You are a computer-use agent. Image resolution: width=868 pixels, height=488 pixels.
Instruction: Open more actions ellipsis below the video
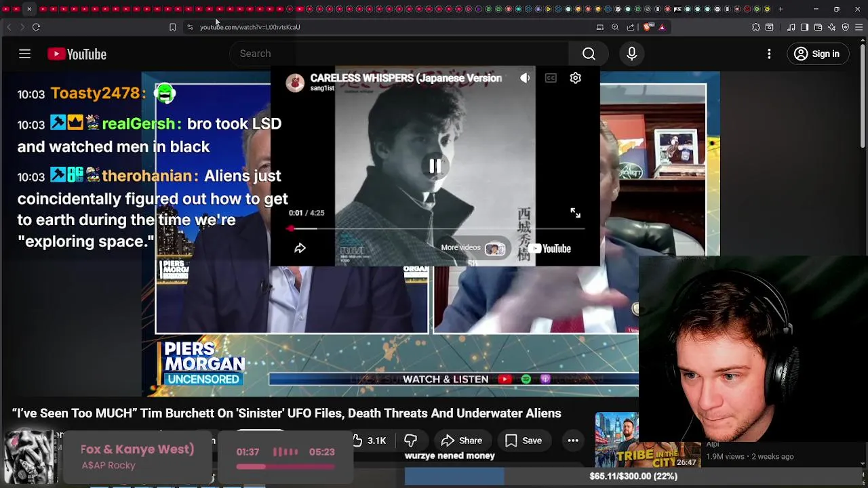(x=573, y=441)
